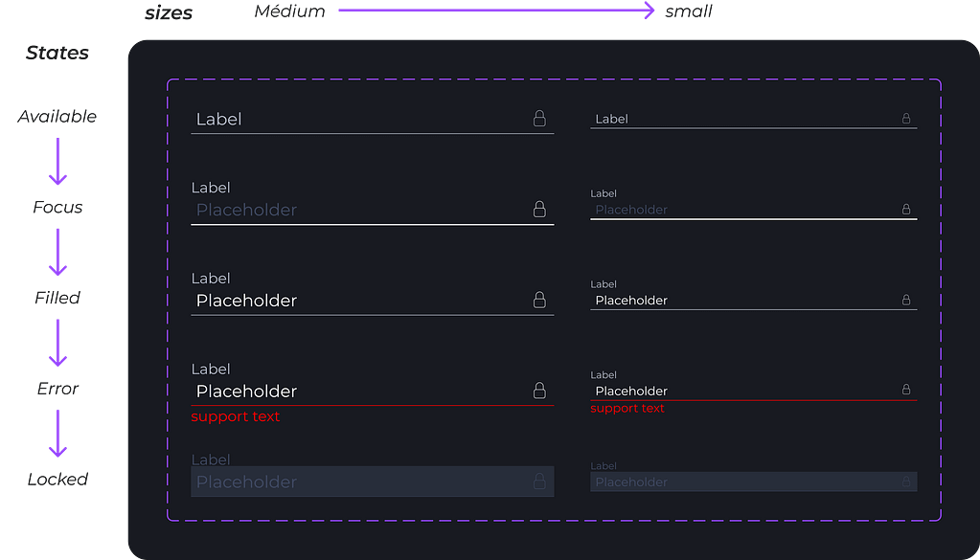Screen dimensions: 980x560
Task: Click the red support text under the small field
Action: pos(627,409)
